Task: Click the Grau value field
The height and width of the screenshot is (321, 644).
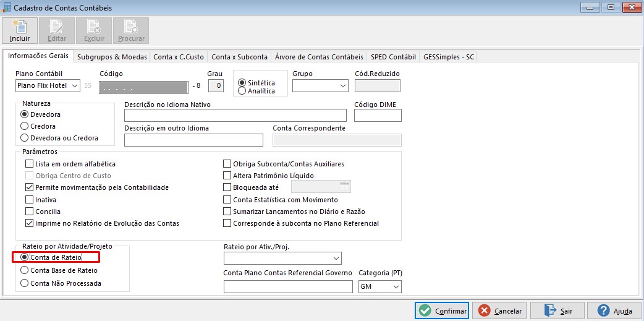Action: pos(216,85)
